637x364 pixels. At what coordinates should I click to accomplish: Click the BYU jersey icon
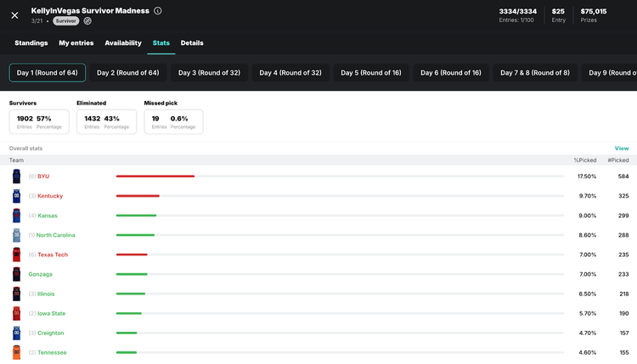(x=16, y=176)
